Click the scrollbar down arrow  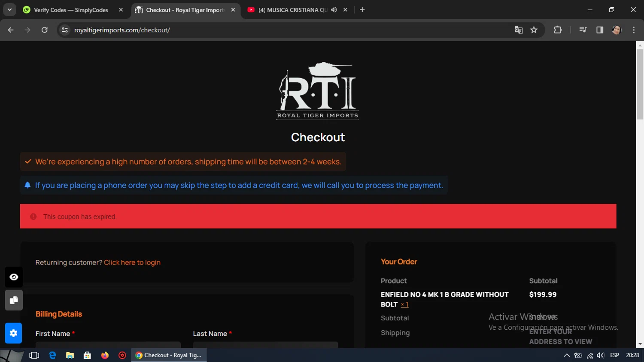click(x=640, y=344)
